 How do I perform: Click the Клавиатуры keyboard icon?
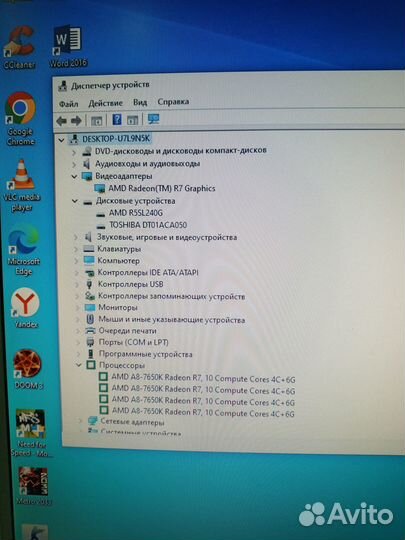(x=89, y=249)
